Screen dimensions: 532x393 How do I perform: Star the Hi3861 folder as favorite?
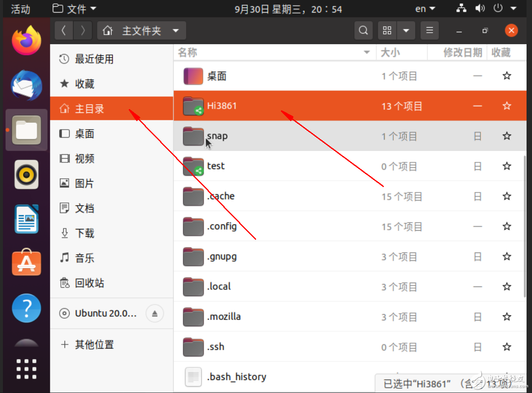506,106
